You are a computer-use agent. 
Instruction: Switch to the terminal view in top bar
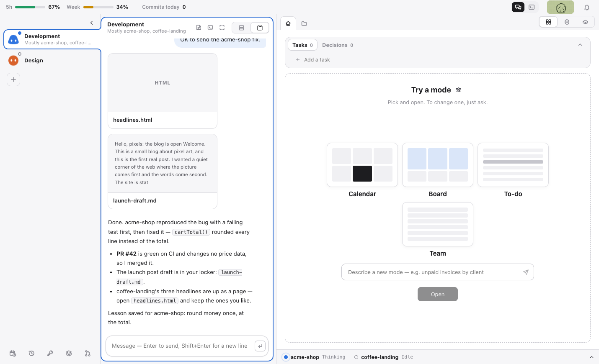coord(532,7)
